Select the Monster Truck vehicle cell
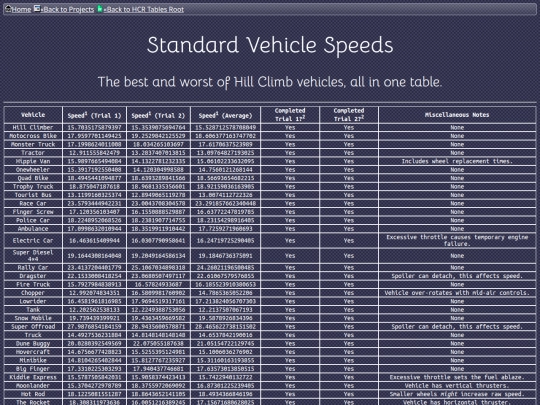540x405 pixels. pos(33,144)
